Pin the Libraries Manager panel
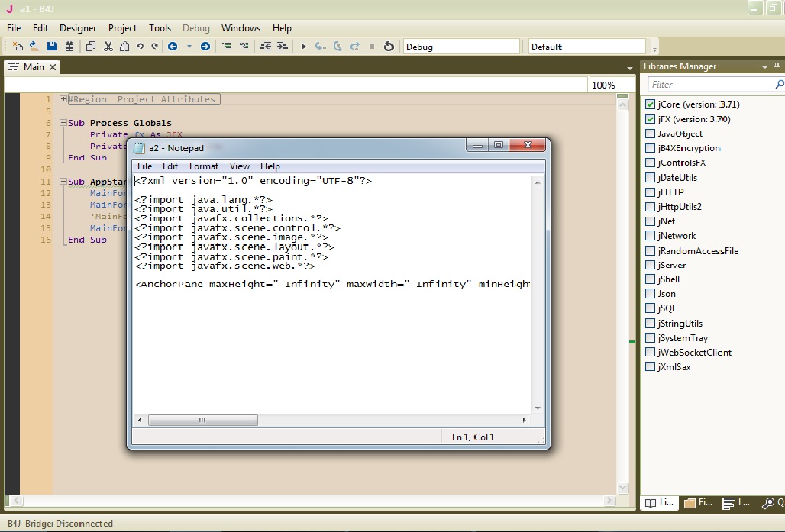This screenshot has height=532, width=785. [x=777, y=66]
